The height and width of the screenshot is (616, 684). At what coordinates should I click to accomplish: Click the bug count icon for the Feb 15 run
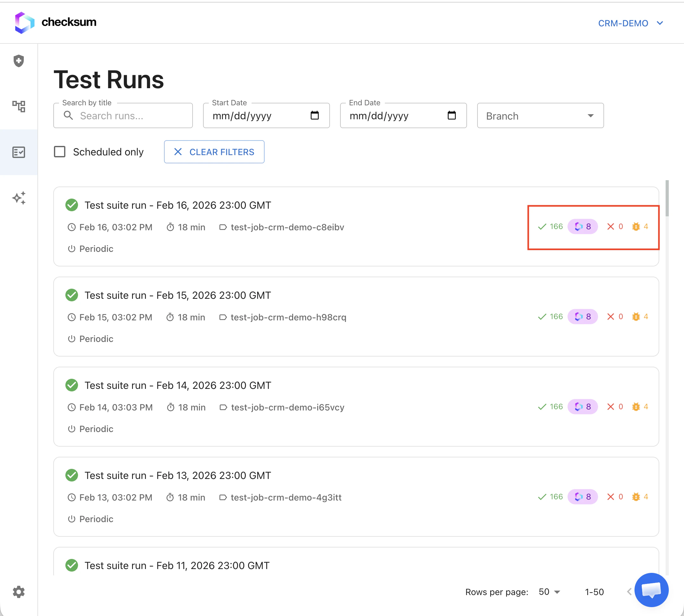636,317
